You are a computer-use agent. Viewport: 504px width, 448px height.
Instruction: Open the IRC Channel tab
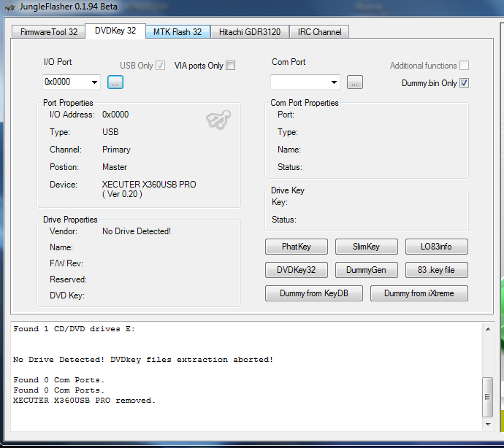(x=319, y=32)
